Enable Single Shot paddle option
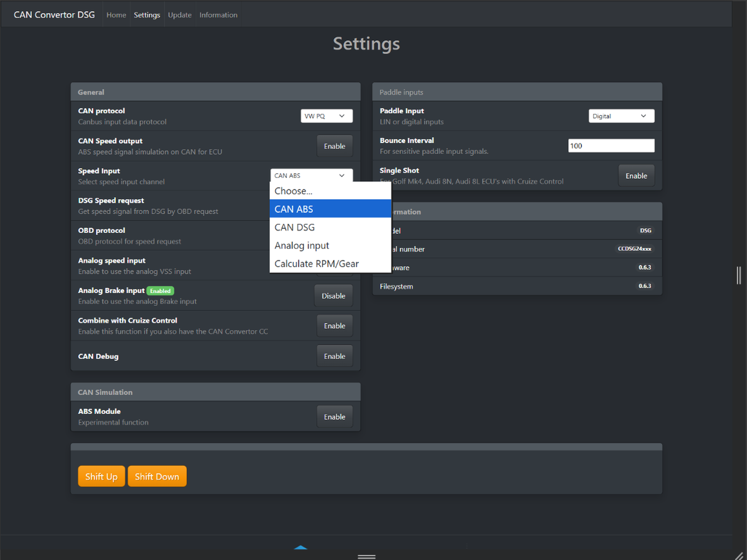The width and height of the screenshot is (747, 560). 636,176
